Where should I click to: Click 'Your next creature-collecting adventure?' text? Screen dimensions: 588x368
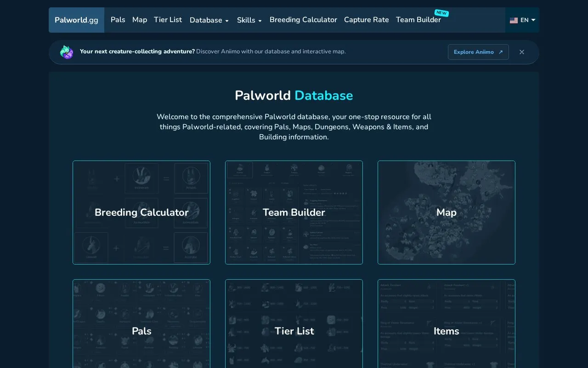[x=137, y=52]
